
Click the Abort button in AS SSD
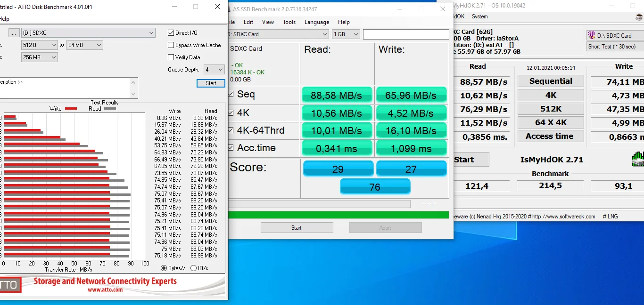(385, 228)
